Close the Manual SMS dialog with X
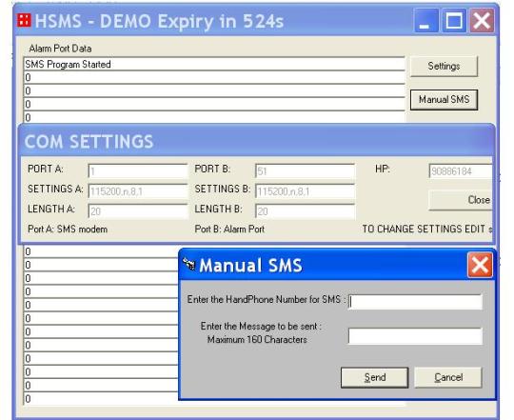The height and width of the screenshot is (420, 514). (x=481, y=265)
